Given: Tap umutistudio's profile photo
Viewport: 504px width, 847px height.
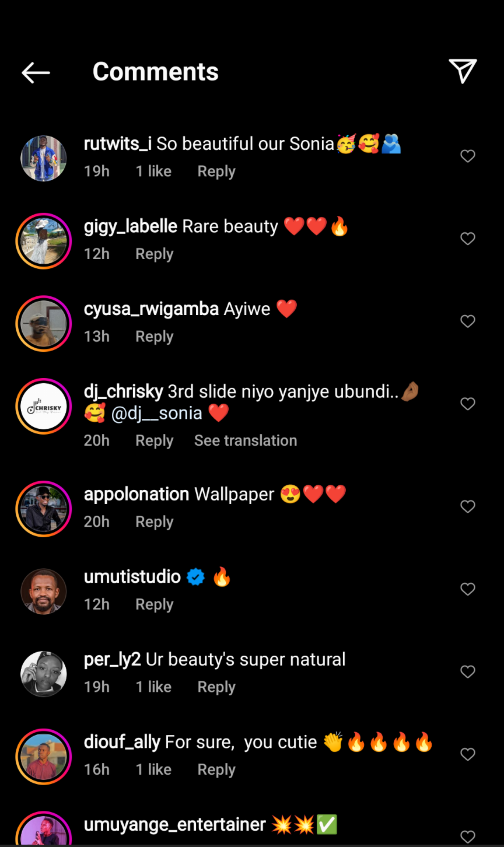Looking at the screenshot, I should pos(44,591).
